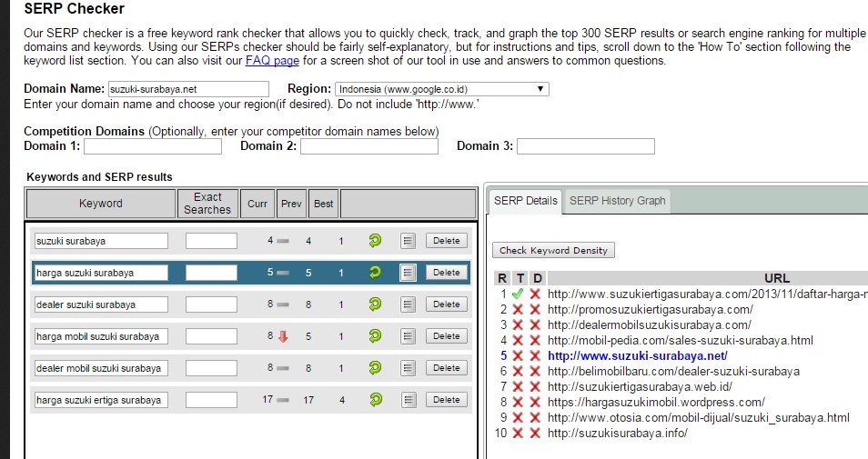Image resolution: width=868 pixels, height=459 pixels.
Task: Click the 'Keywords and SERP results' heading
Action: tap(100, 177)
